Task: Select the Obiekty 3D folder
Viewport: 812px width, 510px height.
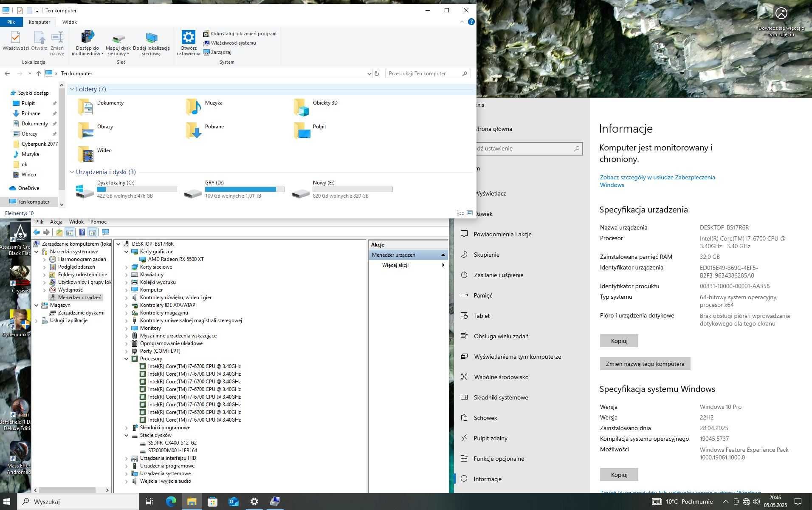Action: (x=316, y=107)
